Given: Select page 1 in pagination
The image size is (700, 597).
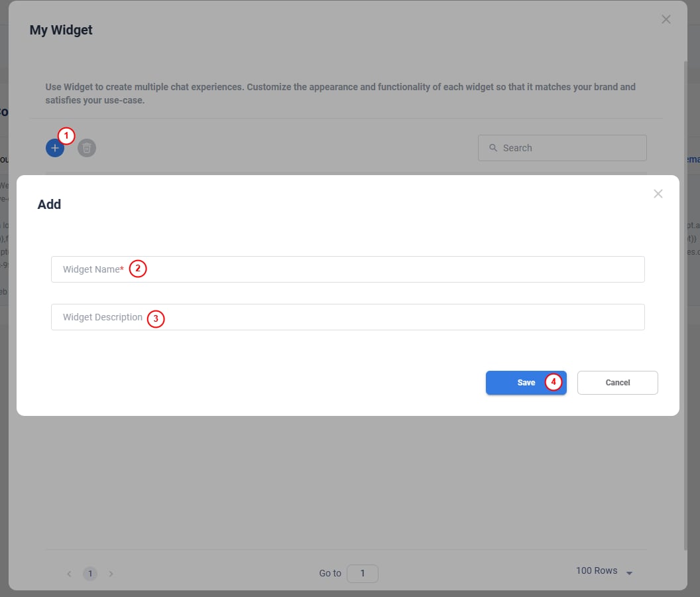Looking at the screenshot, I should (90, 574).
